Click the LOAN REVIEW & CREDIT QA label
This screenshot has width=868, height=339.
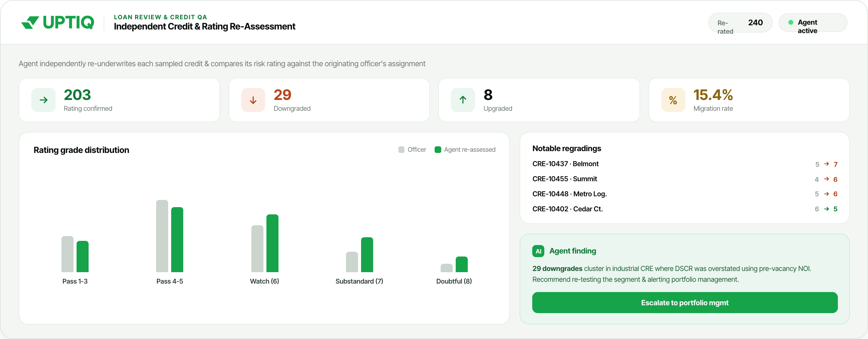coord(160,17)
